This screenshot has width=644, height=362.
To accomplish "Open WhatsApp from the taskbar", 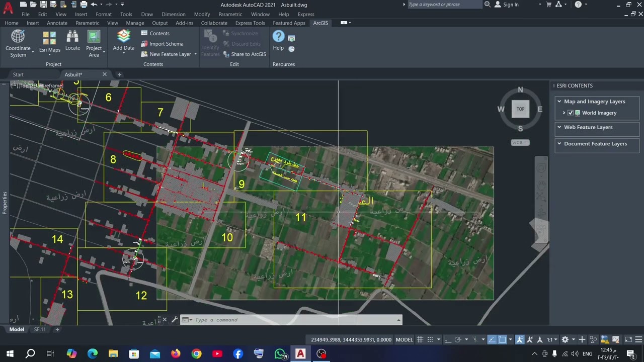I will pos(280,354).
